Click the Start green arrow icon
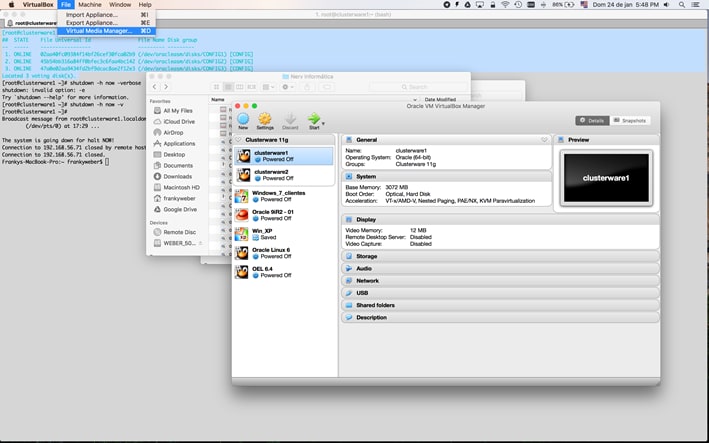Screen dimensions: 709x443 pyautogui.click(x=313, y=119)
